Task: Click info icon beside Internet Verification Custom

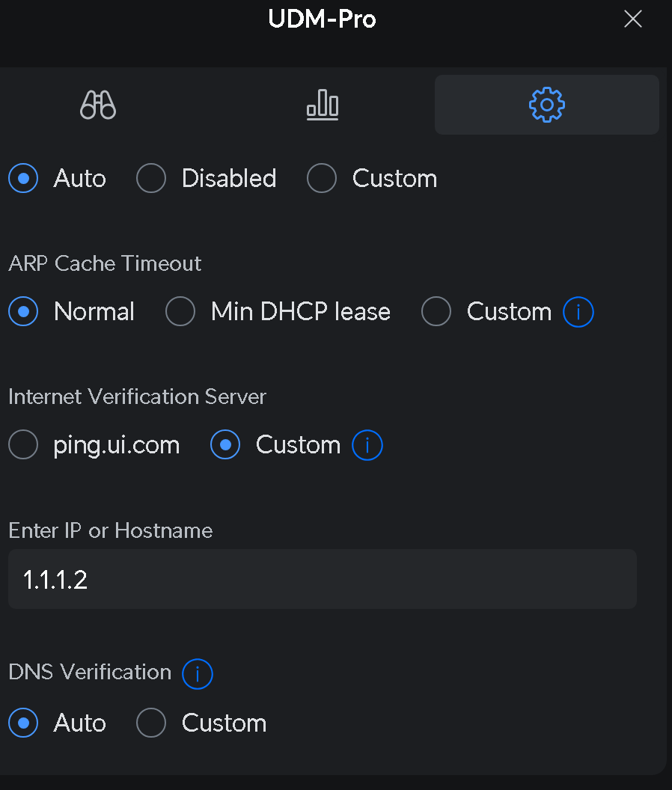Action: [367, 445]
